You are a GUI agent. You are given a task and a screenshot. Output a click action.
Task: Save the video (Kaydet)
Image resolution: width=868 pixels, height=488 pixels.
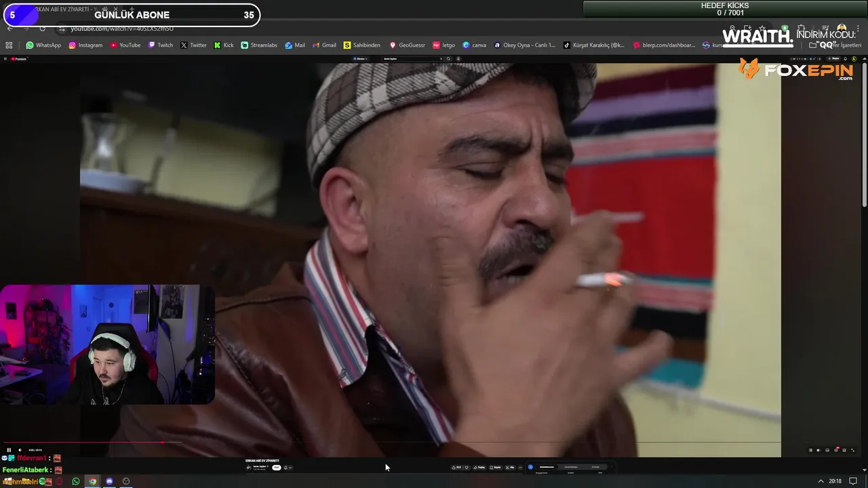tap(496, 467)
